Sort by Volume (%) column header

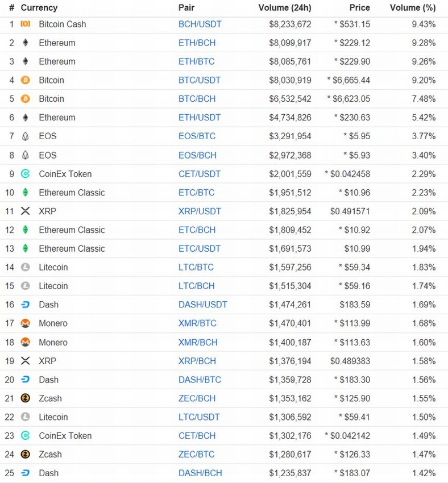pyautogui.click(x=413, y=8)
